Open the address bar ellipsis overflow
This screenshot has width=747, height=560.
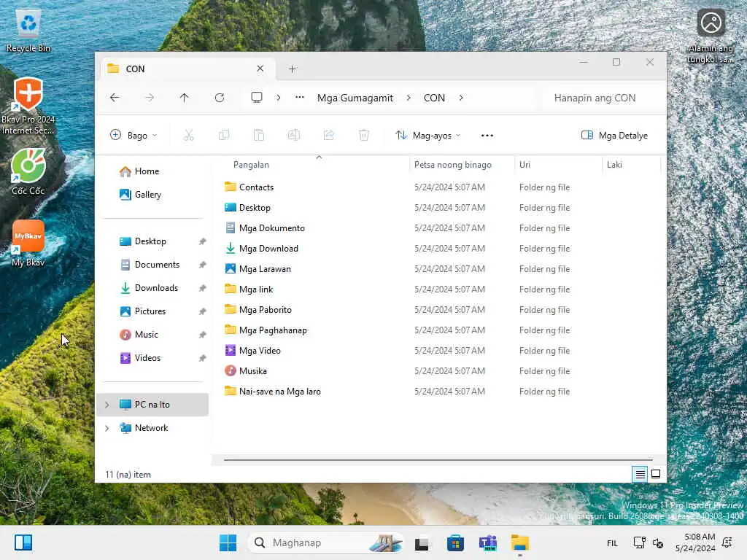(299, 97)
